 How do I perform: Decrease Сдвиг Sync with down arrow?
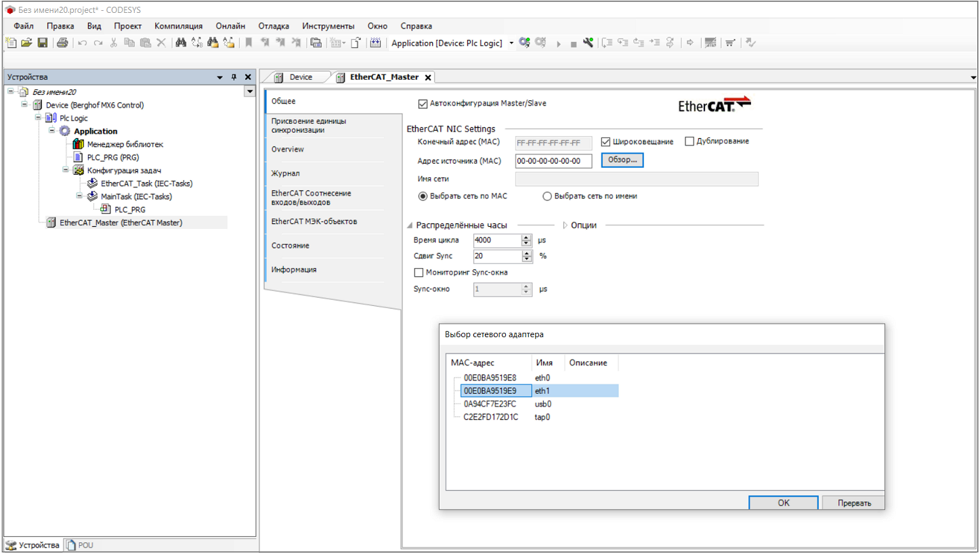(x=526, y=259)
